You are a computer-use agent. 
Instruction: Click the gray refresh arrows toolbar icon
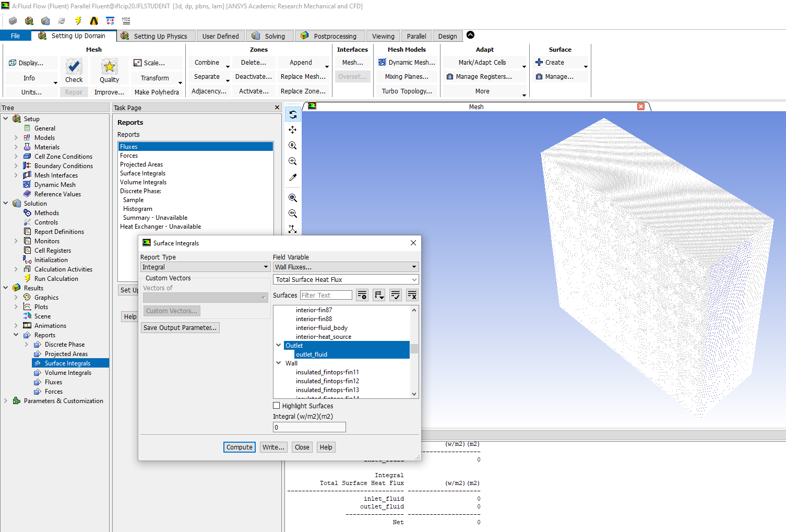tap(62, 21)
